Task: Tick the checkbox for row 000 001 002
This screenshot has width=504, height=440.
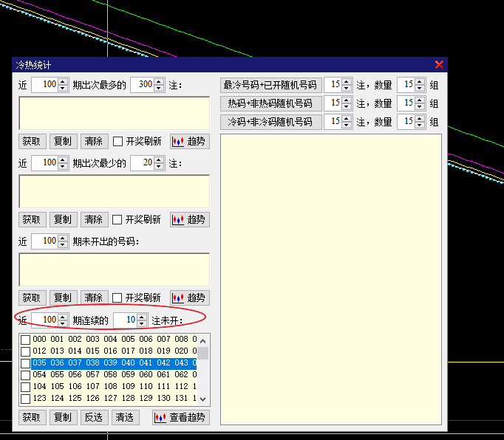Action: (x=26, y=340)
